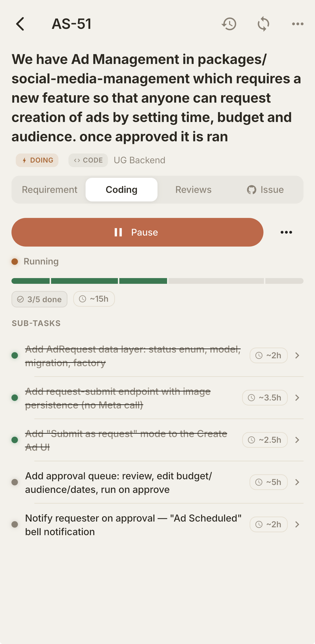
Task: Tap the DOING status badge
Action: pos(37,160)
